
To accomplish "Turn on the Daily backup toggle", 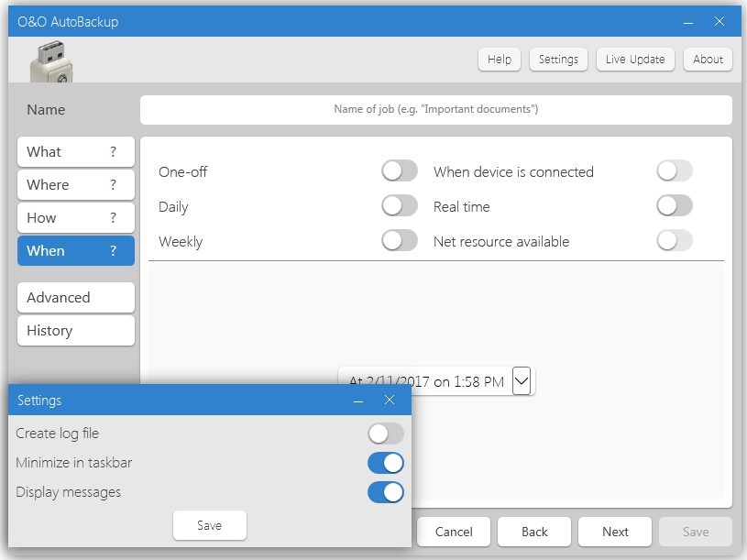I will click(400, 206).
